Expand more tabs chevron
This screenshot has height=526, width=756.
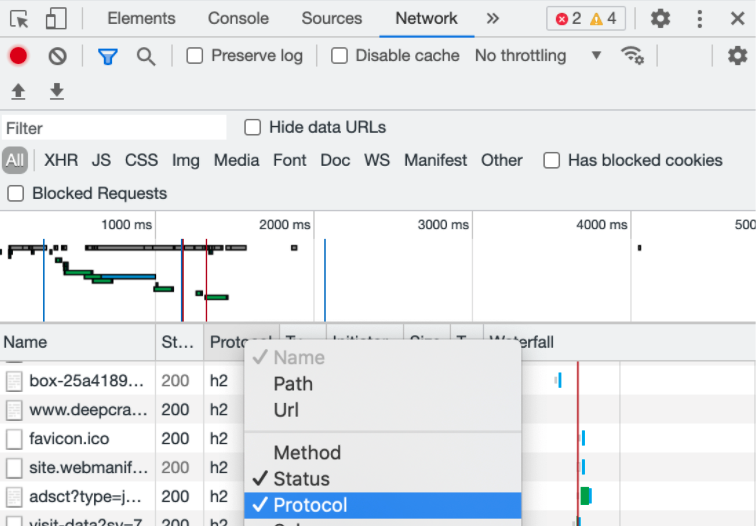coord(492,18)
